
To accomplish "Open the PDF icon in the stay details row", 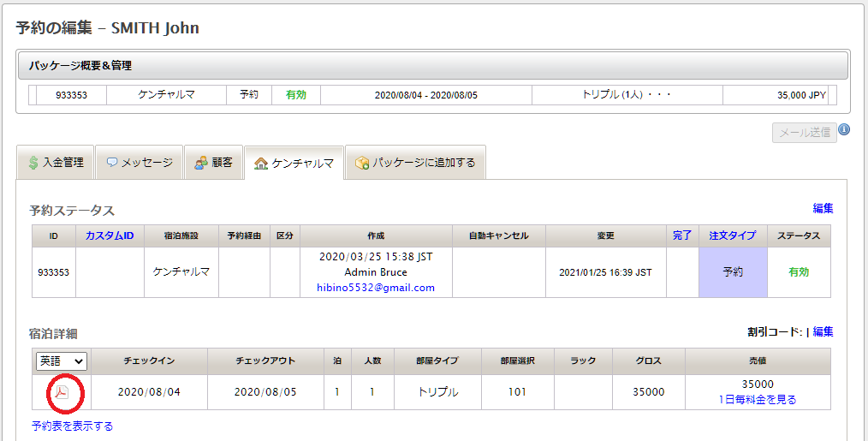I will pyautogui.click(x=62, y=392).
